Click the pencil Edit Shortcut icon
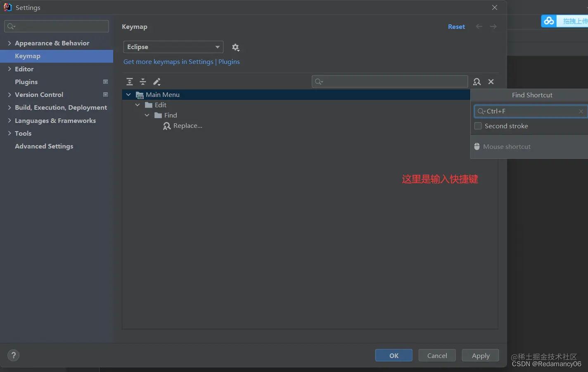The height and width of the screenshot is (372, 588). tap(157, 82)
